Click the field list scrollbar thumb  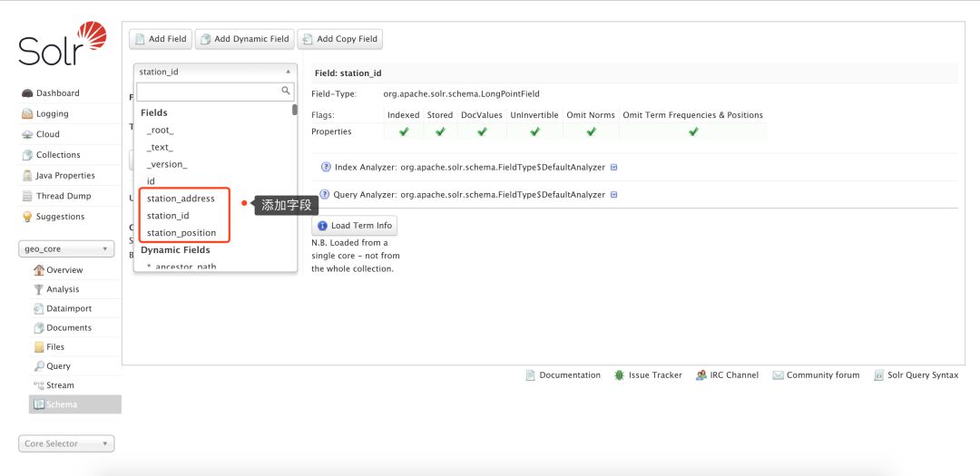(294, 110)
